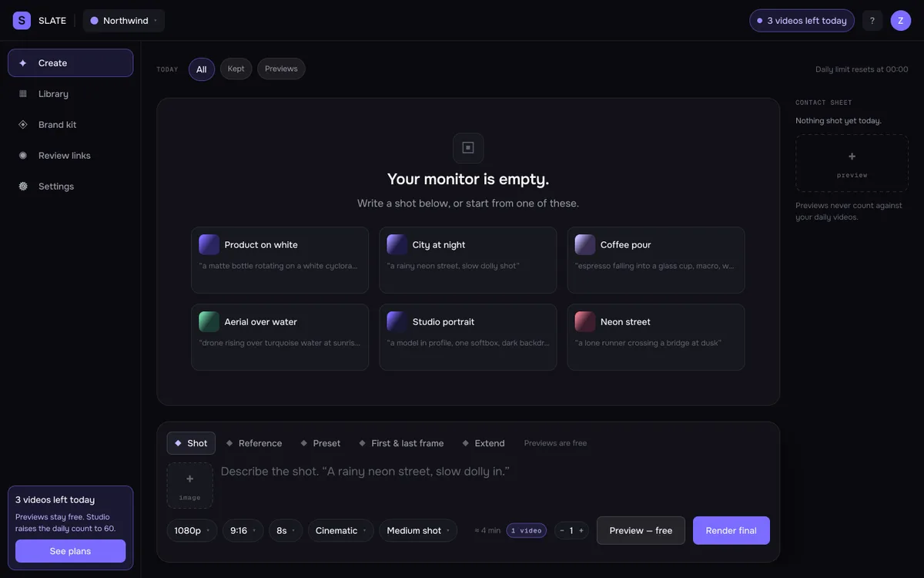Click the SLATE logo icon
Viewport: 924px width, 578px height.
[x=22, y=21]
